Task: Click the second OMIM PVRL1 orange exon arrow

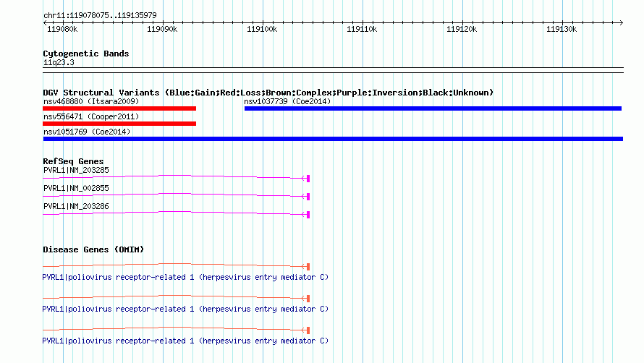Action: click(x=305, y=299)
